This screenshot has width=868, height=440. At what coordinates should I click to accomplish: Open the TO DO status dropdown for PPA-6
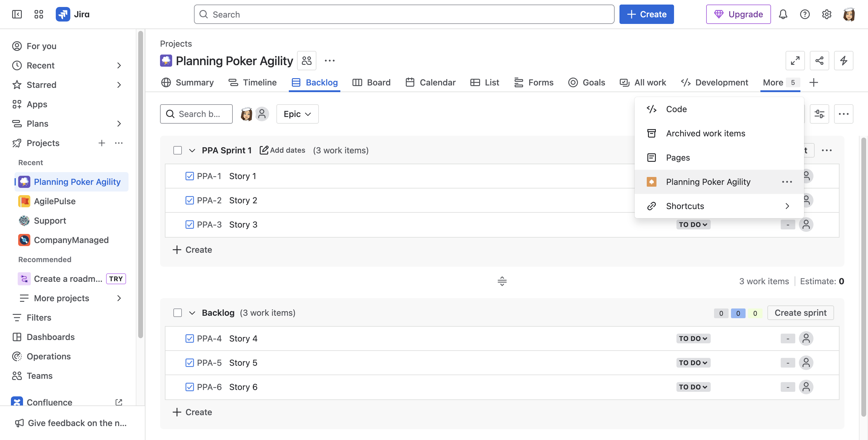(x=693, y=387)
